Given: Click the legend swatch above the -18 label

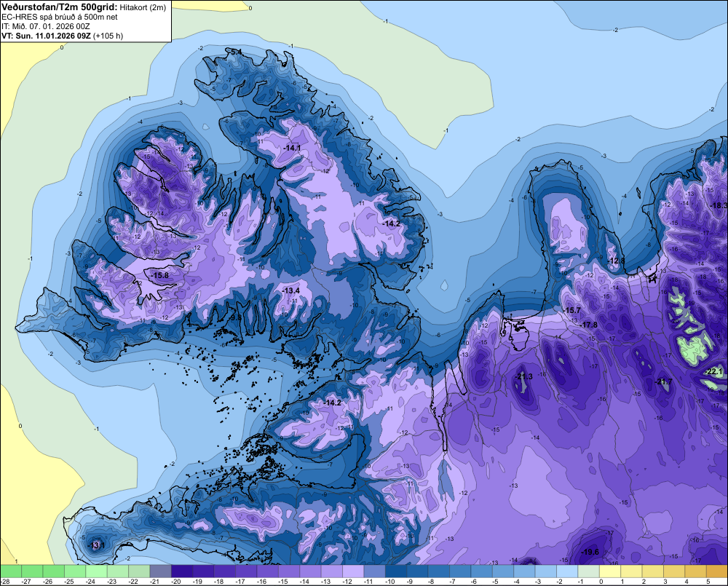Looking at the screenshot, I should pos(225,571).
